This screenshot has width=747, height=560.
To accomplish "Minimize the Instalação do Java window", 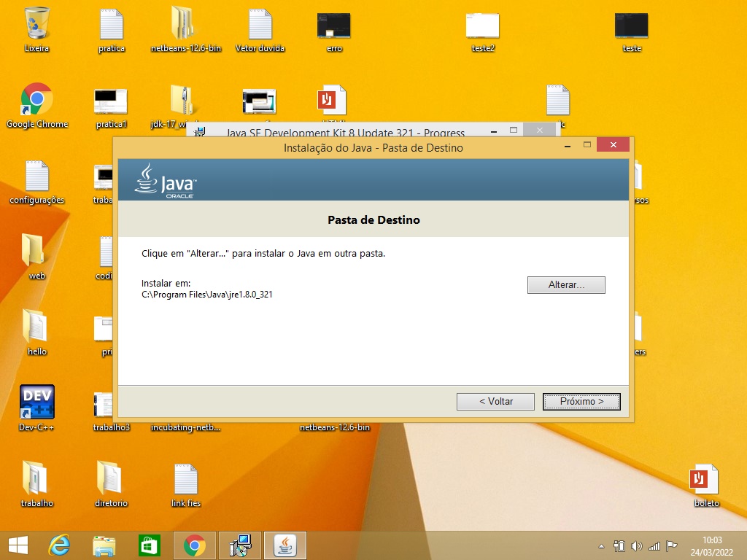I will pyautogui.click(x=567, y=145).
